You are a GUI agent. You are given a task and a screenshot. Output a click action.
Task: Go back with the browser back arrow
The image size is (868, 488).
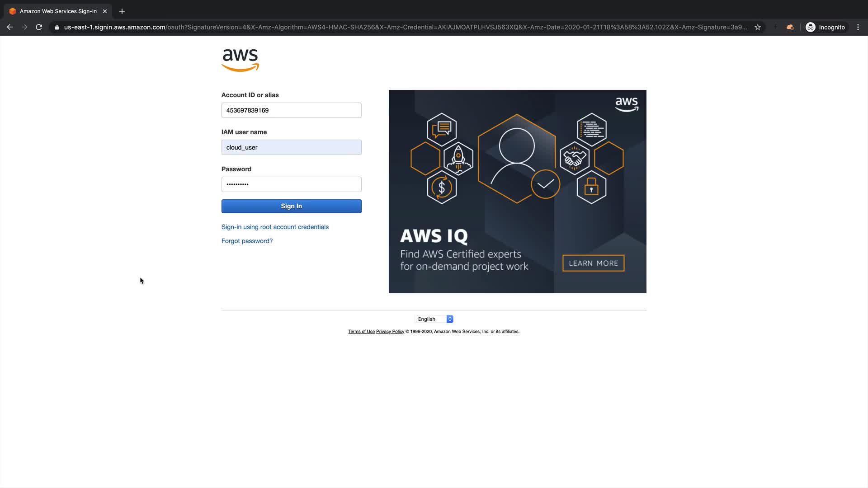pos(10,27)
